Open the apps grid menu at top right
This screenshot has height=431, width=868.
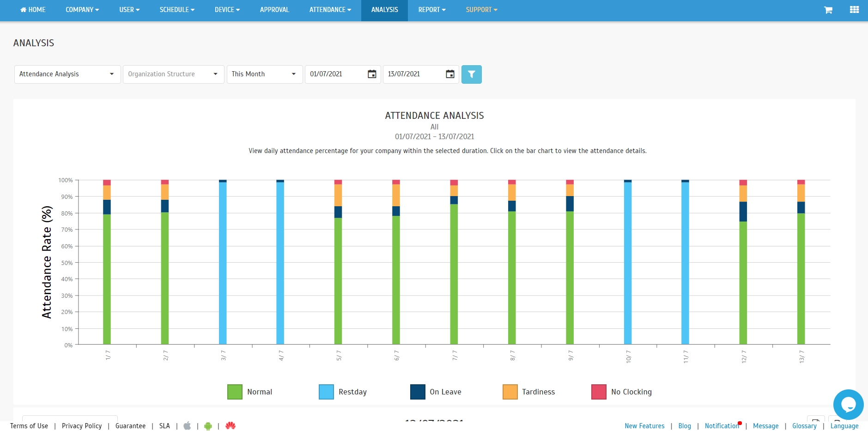855,10
